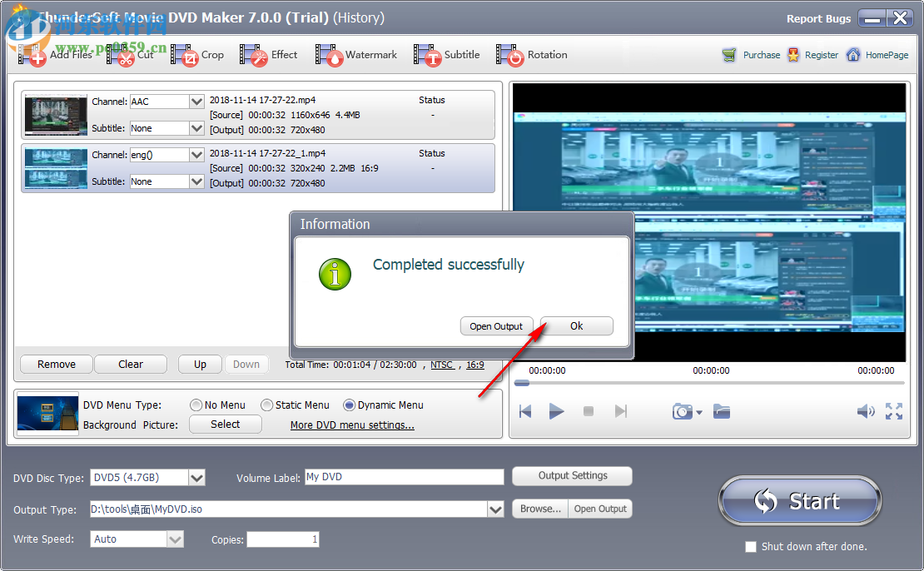Switch preview to fullscreen mode

[895, 411]
